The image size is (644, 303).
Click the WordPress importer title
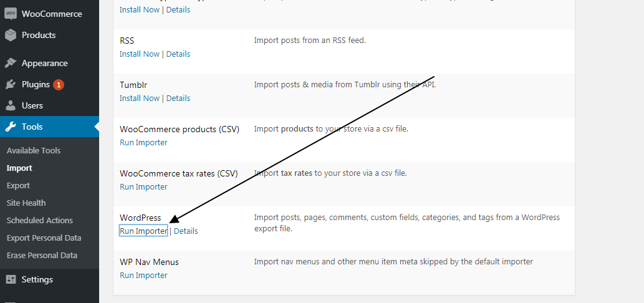(140, 218)
